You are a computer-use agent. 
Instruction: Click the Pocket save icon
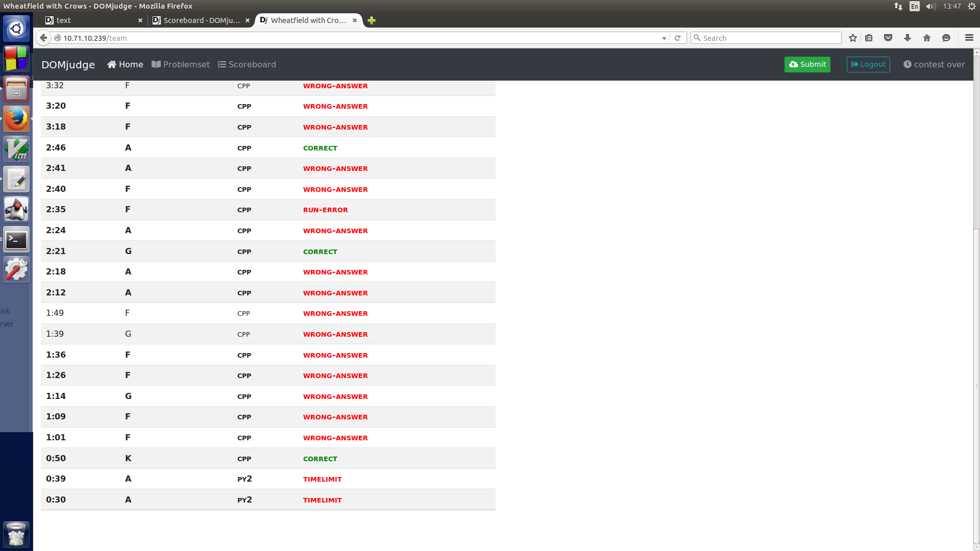tap(888, 38)
